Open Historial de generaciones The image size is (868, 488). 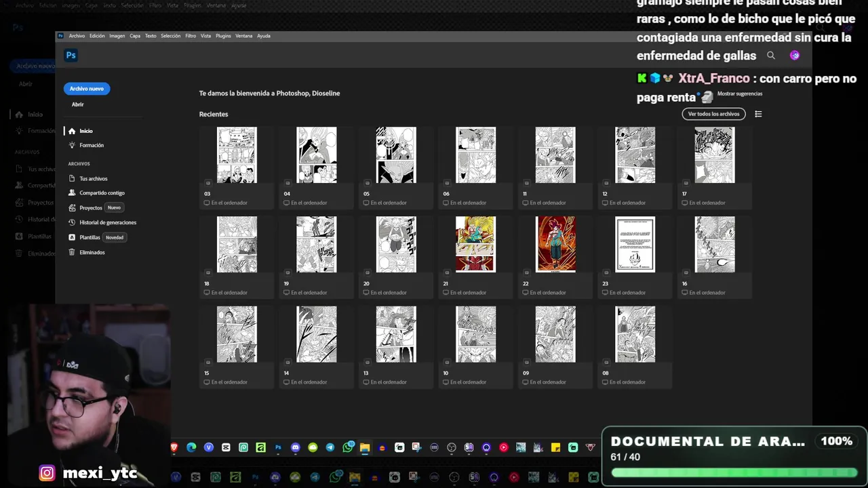pos(108,222)
